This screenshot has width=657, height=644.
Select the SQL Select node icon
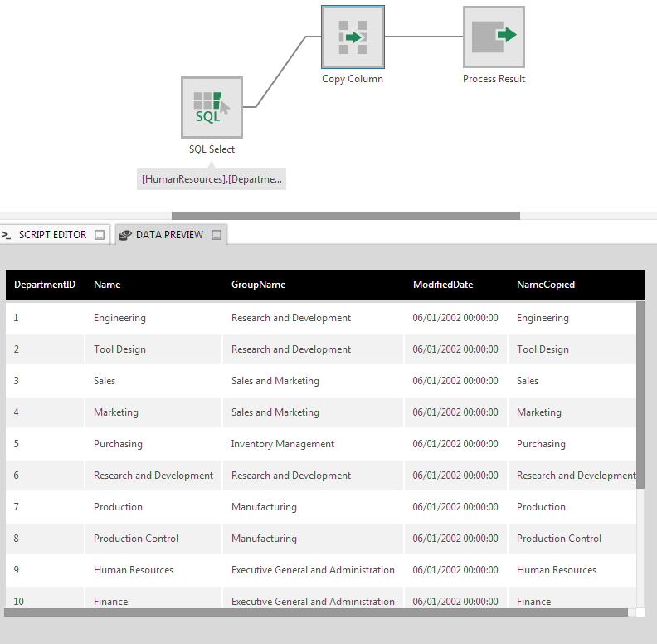(x=212, y=107)
